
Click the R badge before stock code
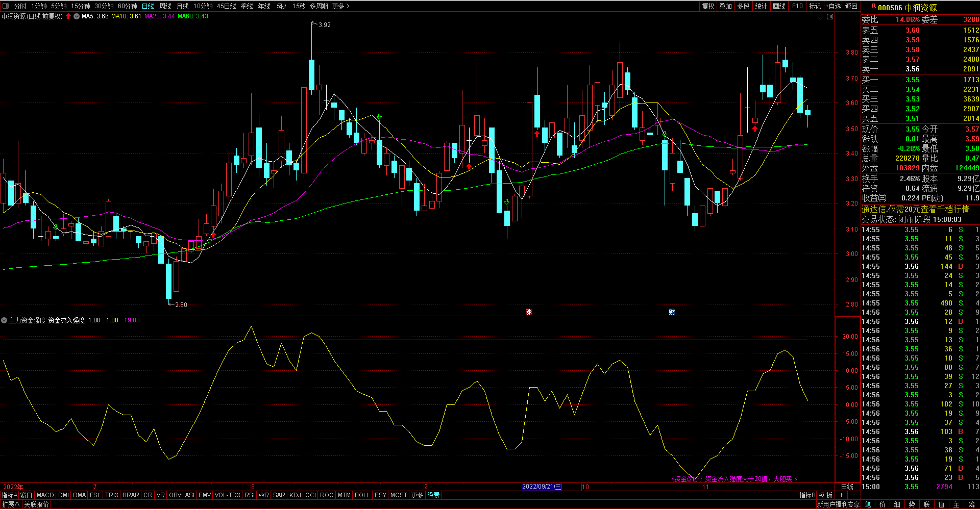(874, 7)
